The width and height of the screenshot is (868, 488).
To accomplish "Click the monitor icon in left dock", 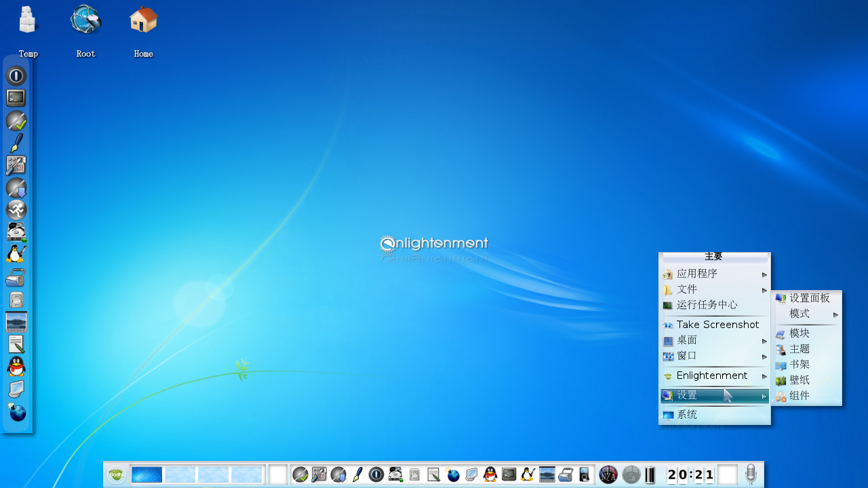I will (16, 389).
